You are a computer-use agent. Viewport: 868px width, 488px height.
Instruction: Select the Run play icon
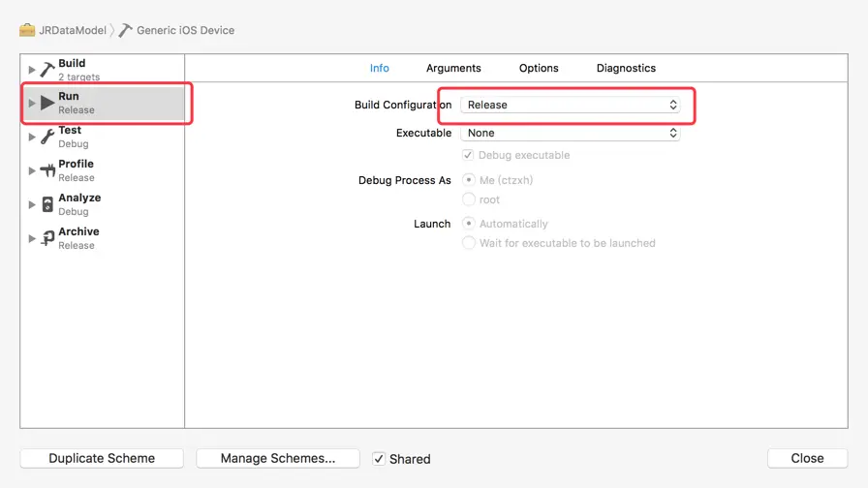pyautogui.click(x=47, y=103)
